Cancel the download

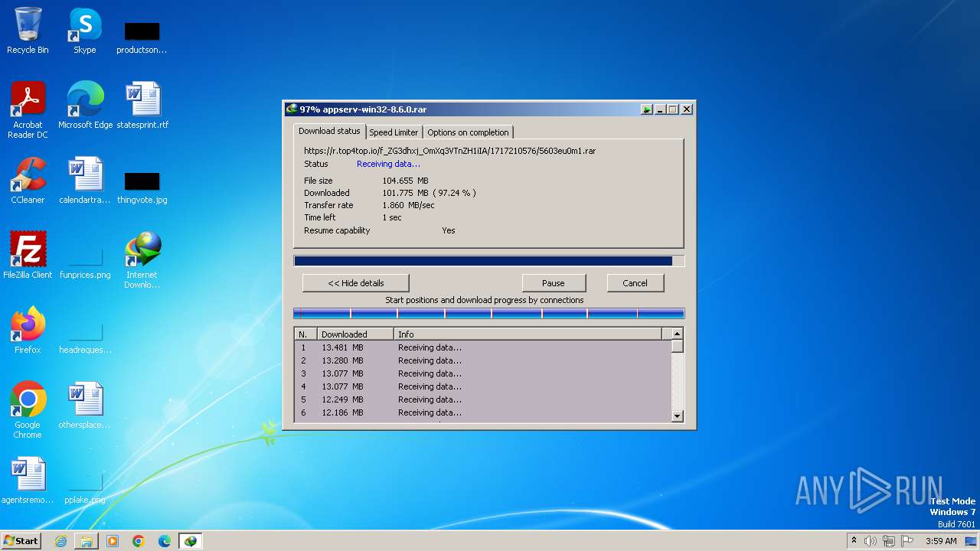coord(635,283)
